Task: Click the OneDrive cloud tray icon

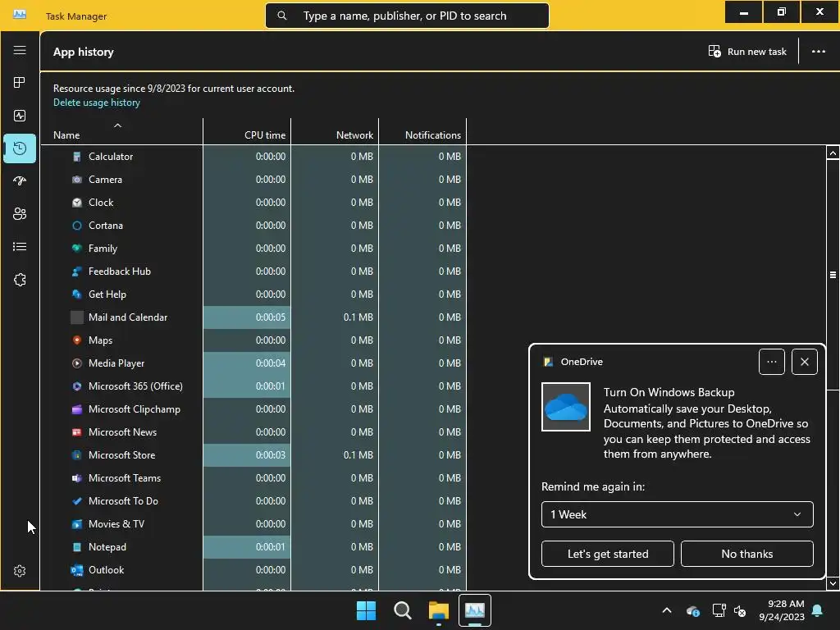Action: click(692, 610)
